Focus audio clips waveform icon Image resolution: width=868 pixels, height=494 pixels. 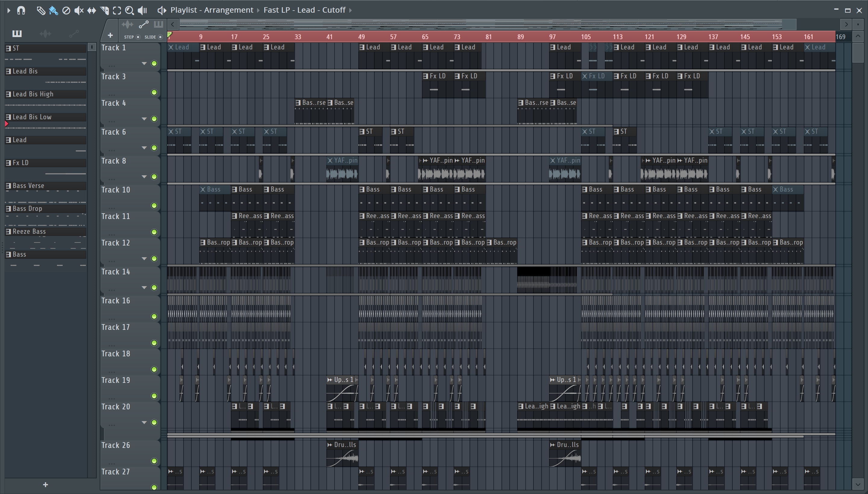tap(127, 24)
